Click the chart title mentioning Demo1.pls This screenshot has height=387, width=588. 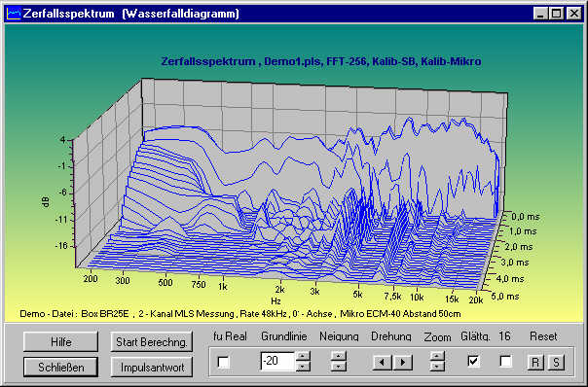coord(321,61)
